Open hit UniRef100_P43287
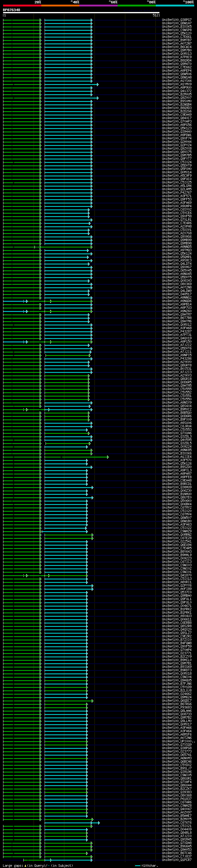This screenshot has height=868, width=197. pyautogui.click(x=176, y=332)
